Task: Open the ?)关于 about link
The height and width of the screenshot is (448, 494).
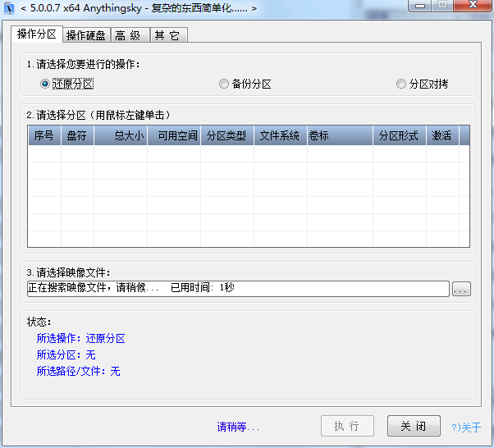Action: coord(466,427)
